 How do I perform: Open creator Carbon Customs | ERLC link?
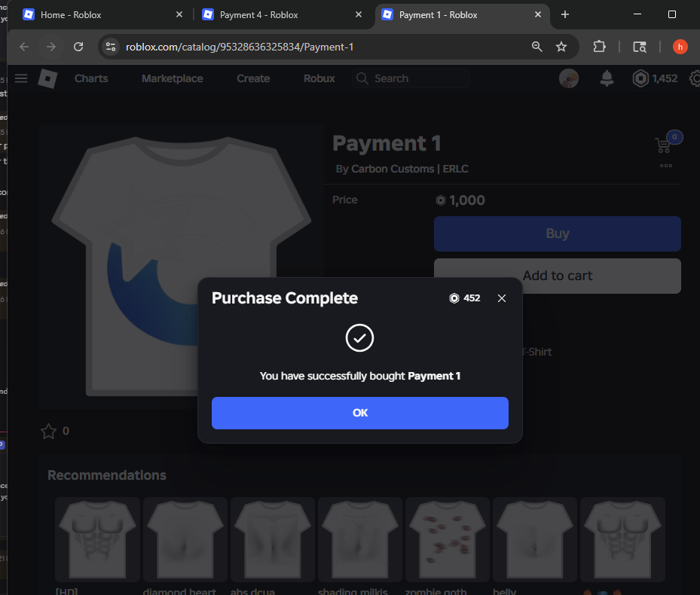pos(410,169)
